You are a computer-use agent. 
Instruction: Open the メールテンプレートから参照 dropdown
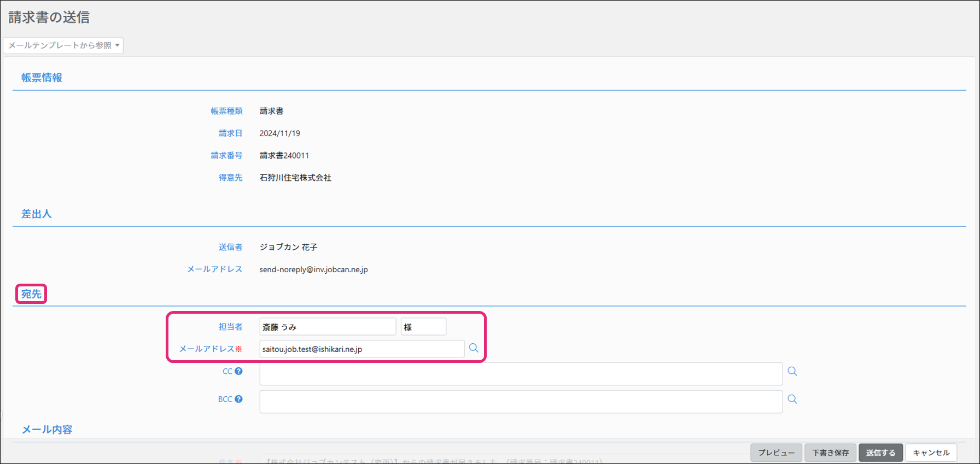pos(63,45)
